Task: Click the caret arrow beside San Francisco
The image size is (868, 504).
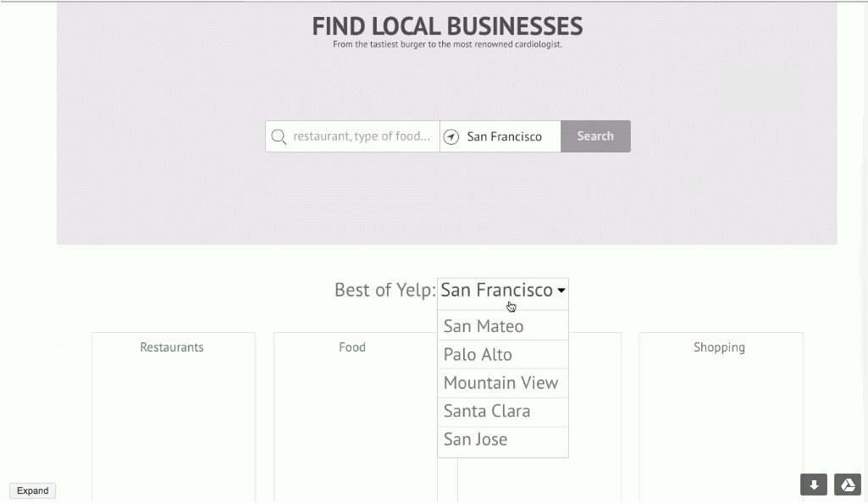Action: coord(561,291)
